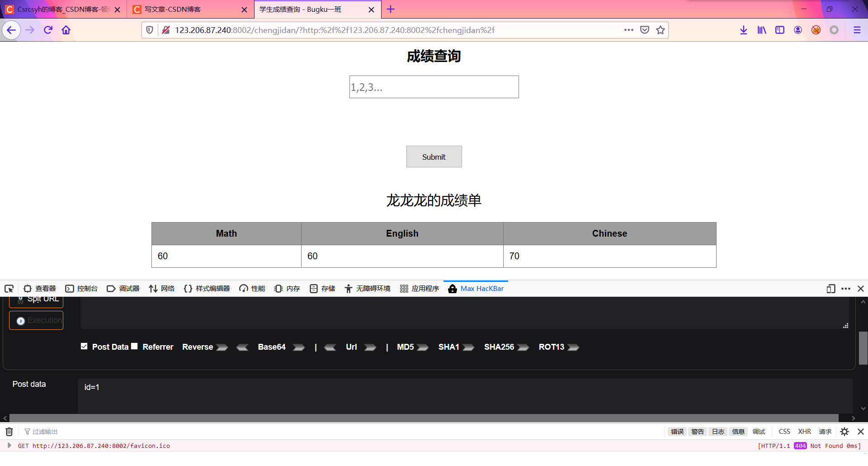Uncheck the Post Data checkbox in HackBar
The width and height of the screenshot is (868, 466).
click(84, 346)
